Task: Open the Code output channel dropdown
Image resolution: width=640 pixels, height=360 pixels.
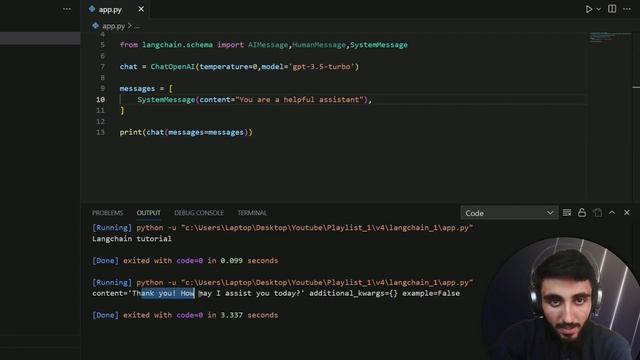Action: 509,213
